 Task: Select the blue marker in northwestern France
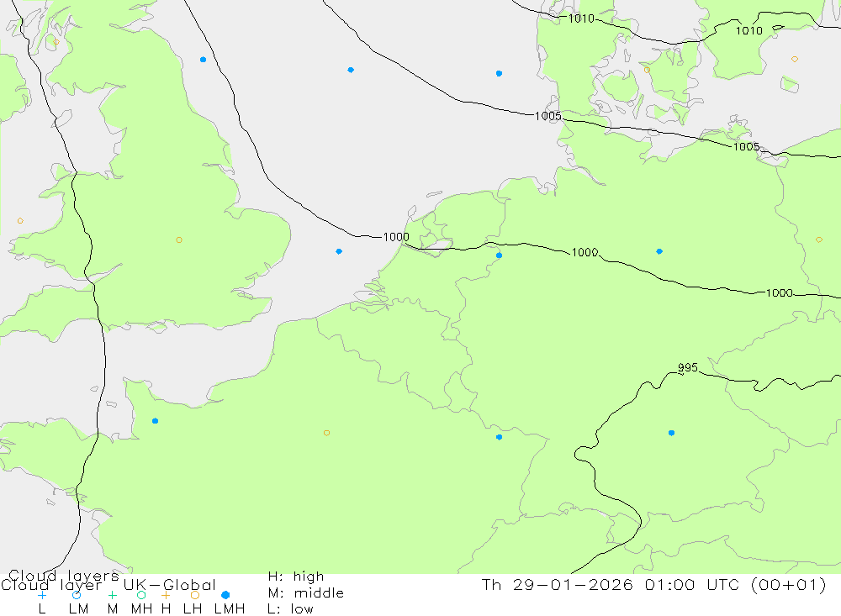tap(155, 420)
